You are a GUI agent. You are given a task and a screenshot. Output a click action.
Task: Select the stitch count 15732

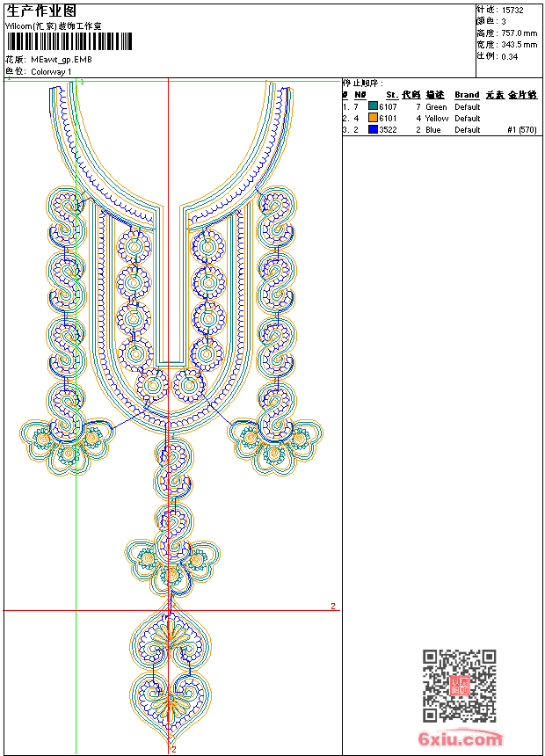tap(512, 11)
